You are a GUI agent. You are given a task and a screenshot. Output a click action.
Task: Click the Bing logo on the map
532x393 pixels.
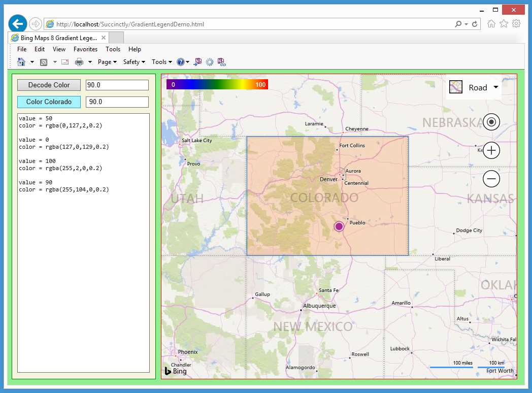point(176,371)
